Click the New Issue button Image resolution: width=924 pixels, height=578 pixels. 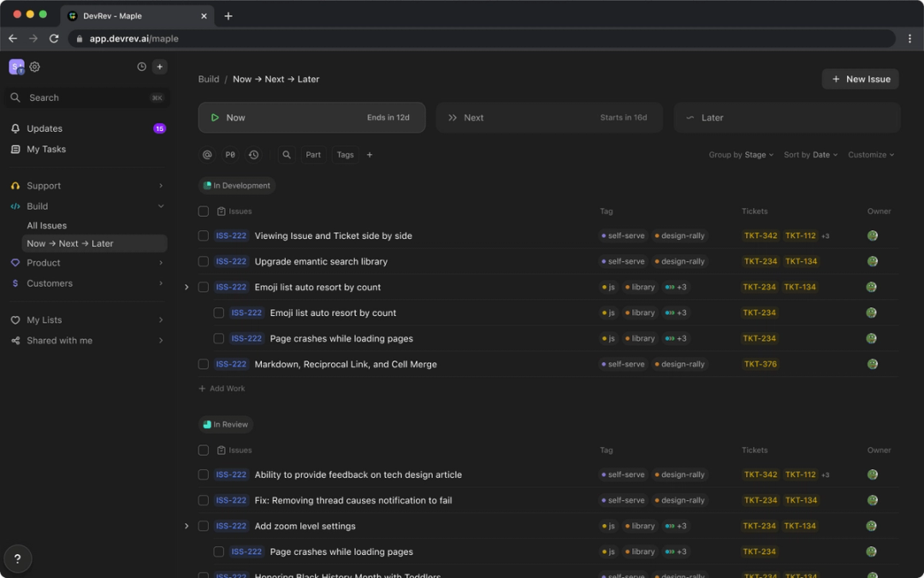(860, 79)
